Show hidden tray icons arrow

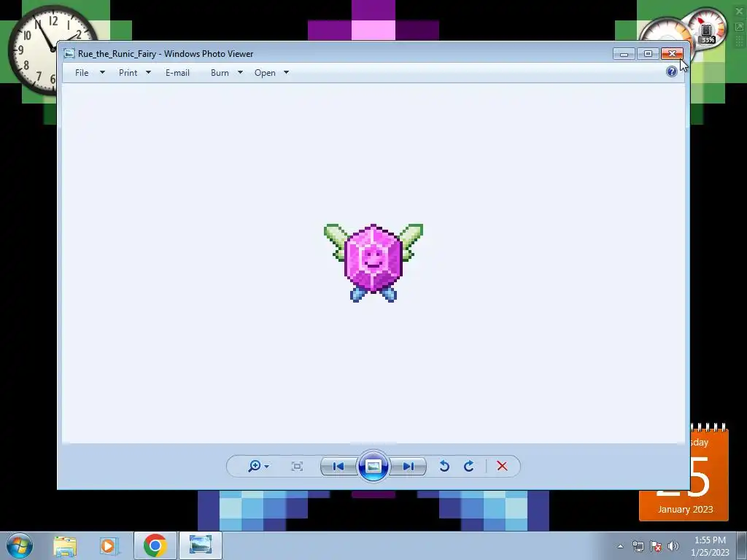click(620, 546)
